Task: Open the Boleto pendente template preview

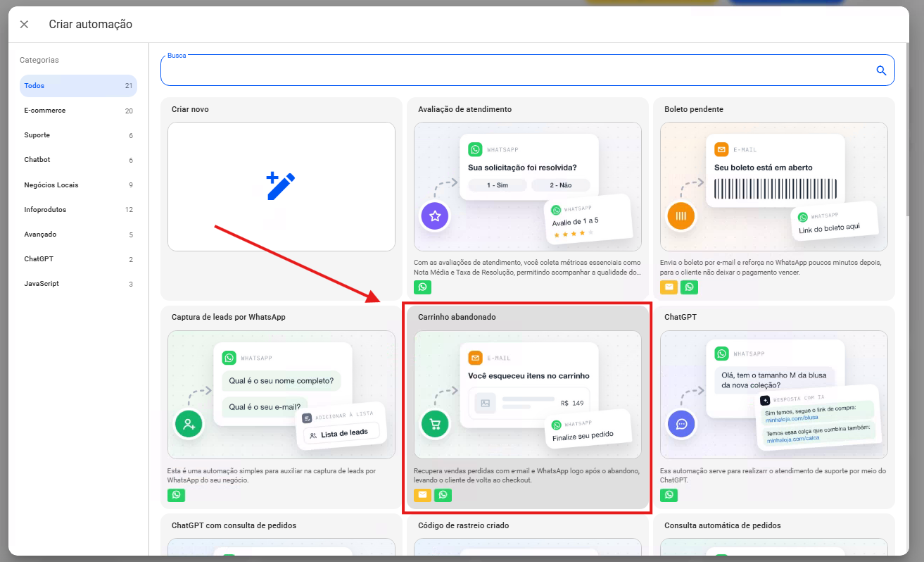Action: point(774,187)
